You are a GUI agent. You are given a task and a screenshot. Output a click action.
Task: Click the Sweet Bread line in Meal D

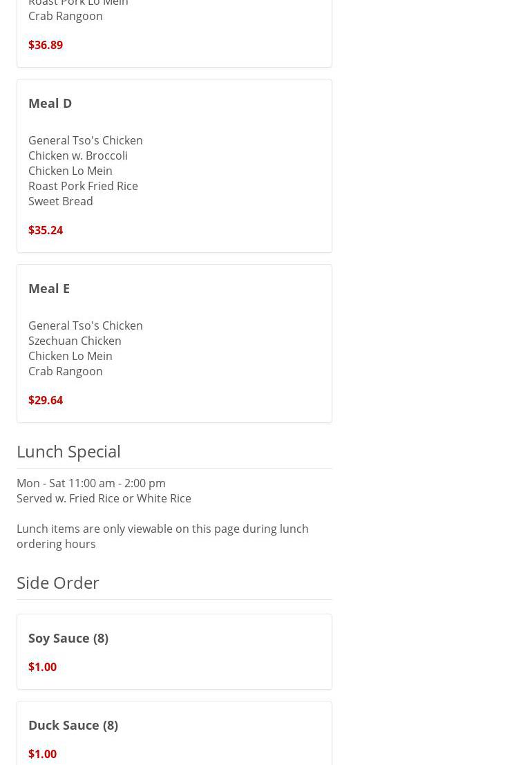61,201
